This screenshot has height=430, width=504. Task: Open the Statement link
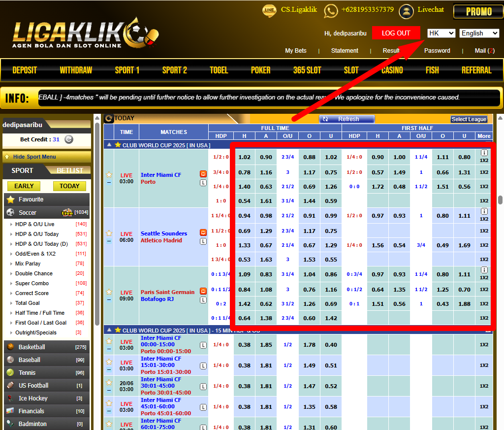345,51
